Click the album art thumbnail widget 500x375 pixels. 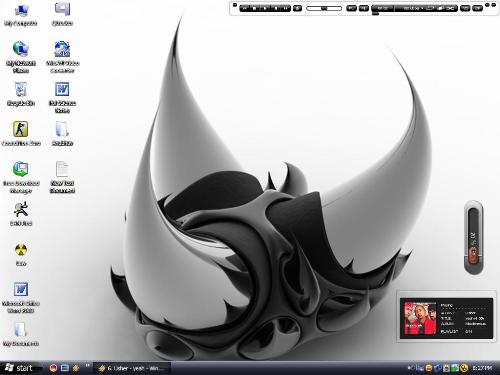(420, 318)
